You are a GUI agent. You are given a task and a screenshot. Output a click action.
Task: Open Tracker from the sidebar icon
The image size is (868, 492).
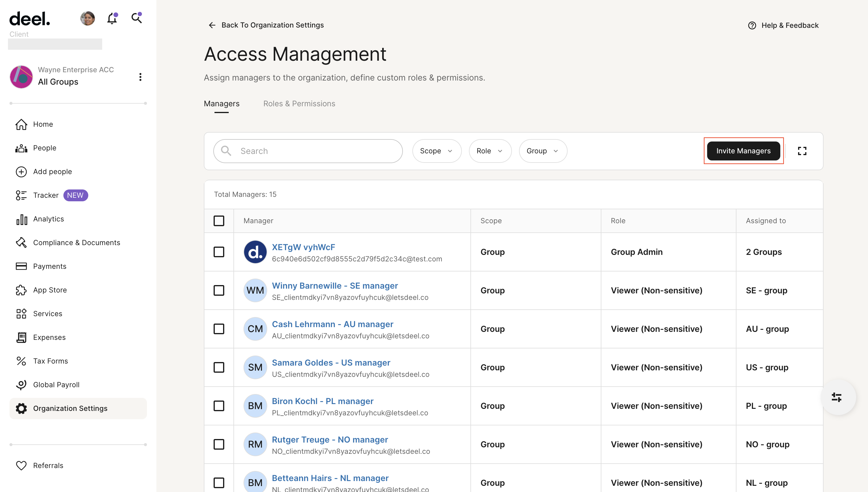click(x=21, y=195)
